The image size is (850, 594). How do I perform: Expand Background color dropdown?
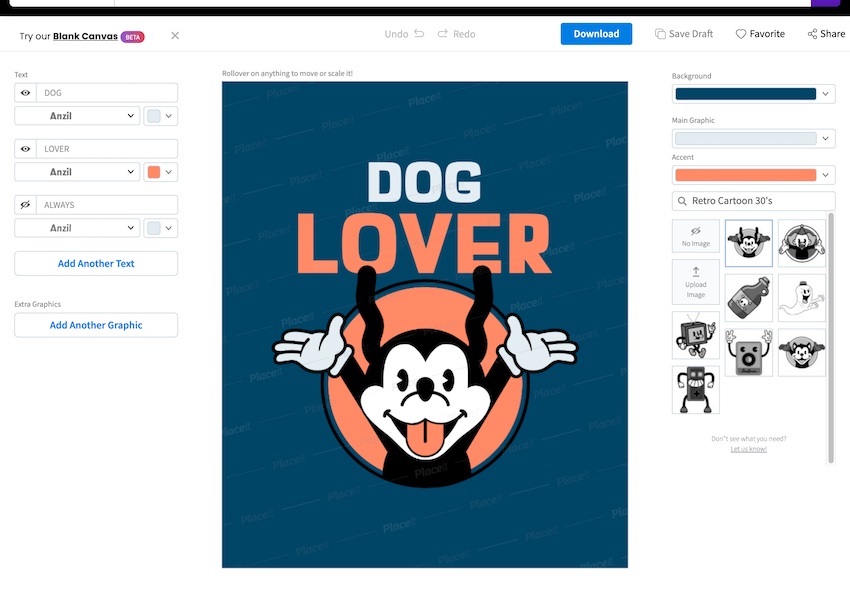point(754,94)
